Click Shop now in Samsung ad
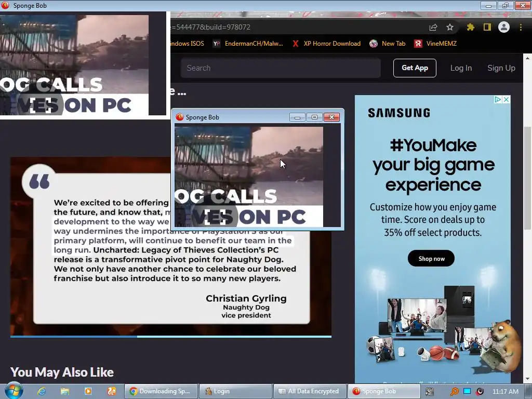Screen dimensions: 532x399 pos(431,259)
